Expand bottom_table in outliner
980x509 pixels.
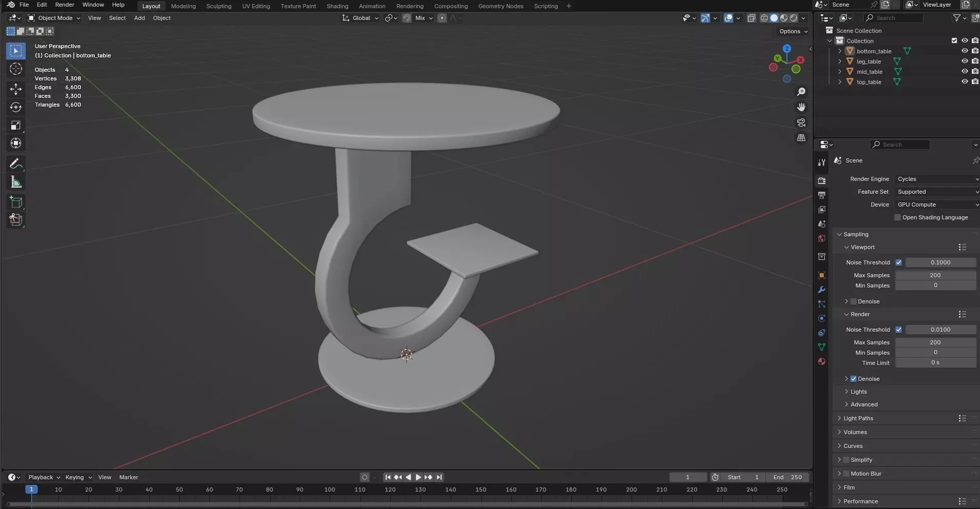840,51
